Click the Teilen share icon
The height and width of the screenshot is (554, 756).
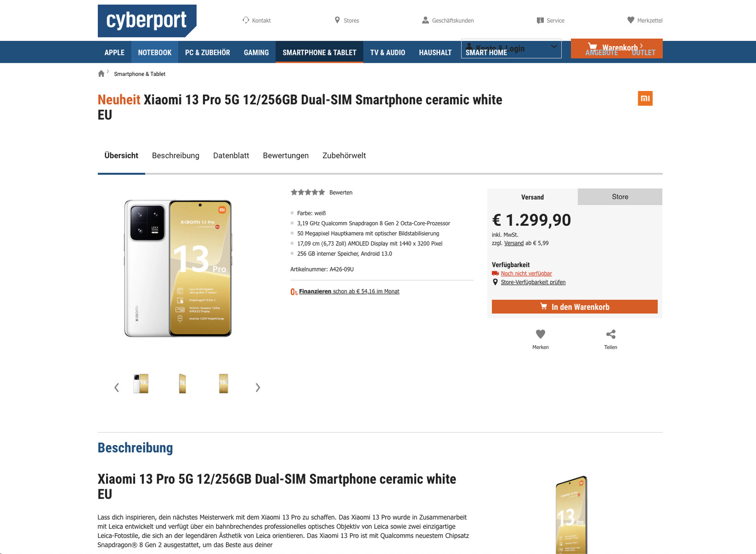pyautogui.click(x=611, y=334)
